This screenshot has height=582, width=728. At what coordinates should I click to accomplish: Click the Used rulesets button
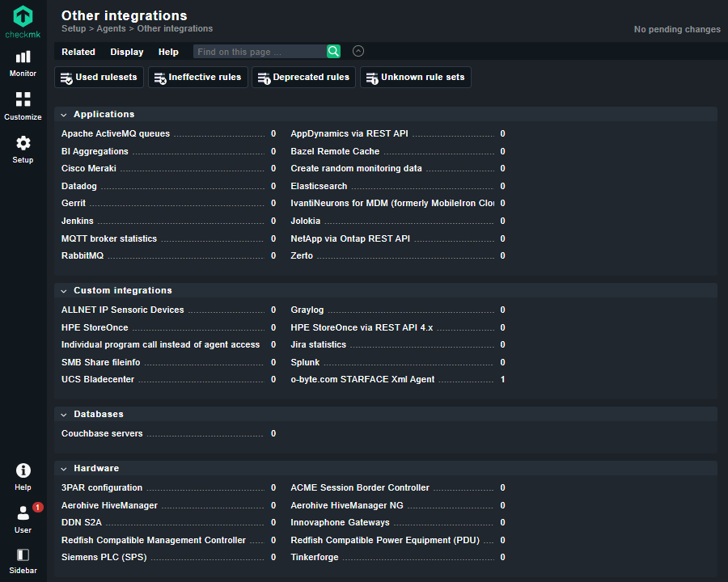coord(99,78)
